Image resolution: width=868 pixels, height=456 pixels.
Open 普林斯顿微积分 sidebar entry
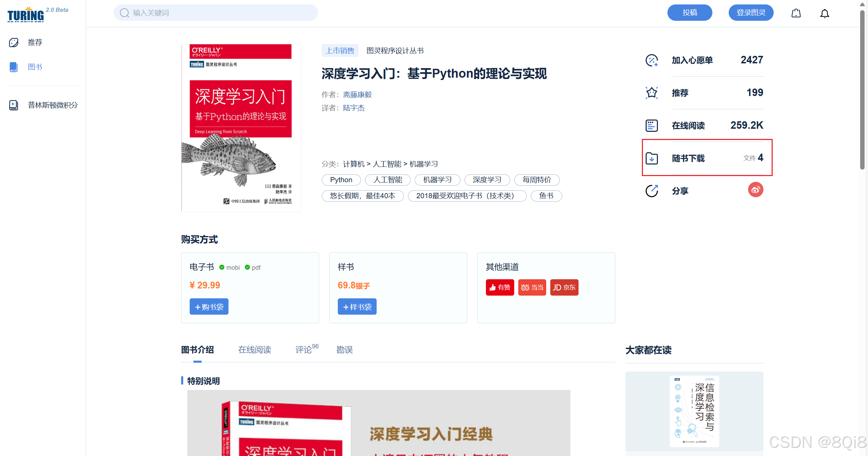[x=53, y=105]
